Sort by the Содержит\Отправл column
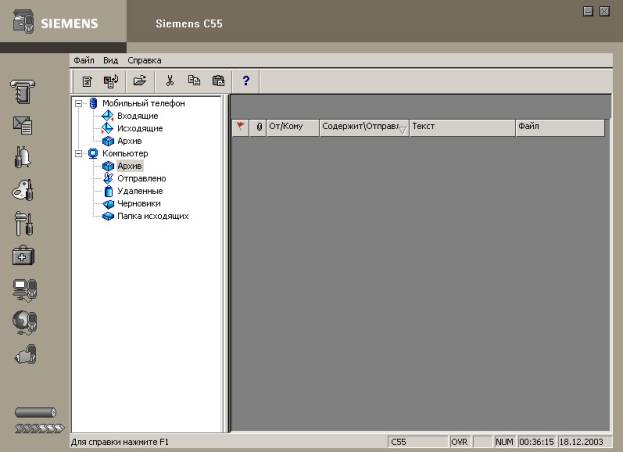The width and height of the screenshot is (623, 452). coord(364,127)
